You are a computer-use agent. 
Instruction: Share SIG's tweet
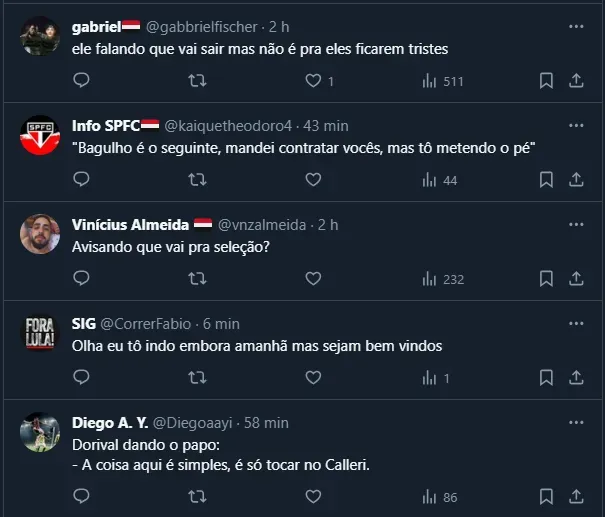pyautogui.click(x=576, y=378)
